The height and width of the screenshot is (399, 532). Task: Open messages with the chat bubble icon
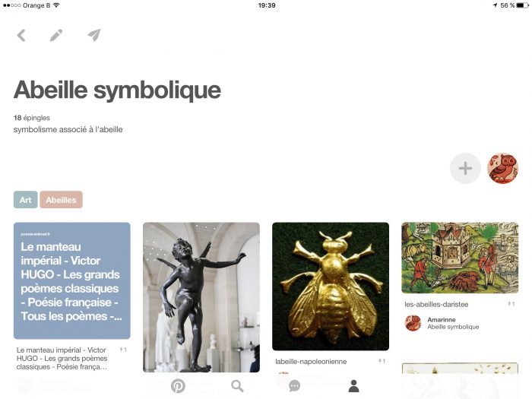[294, 386]
